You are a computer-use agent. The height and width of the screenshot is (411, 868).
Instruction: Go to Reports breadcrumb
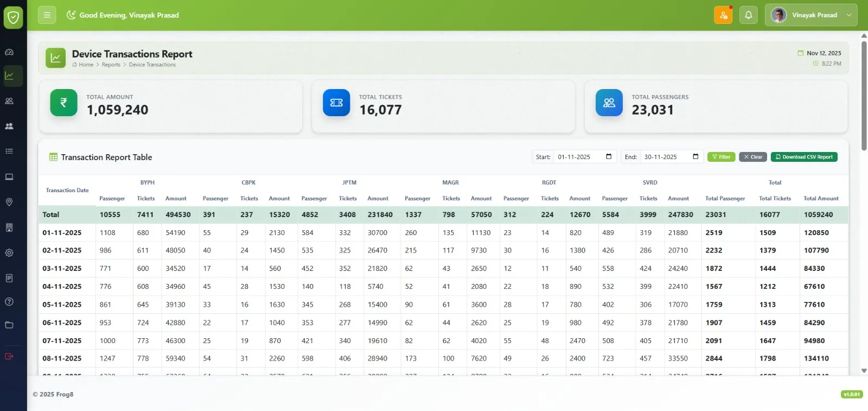111,65
